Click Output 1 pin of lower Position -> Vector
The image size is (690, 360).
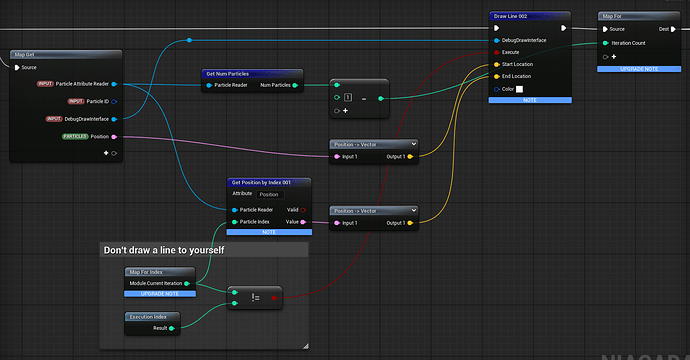click(x=410, y=223)
